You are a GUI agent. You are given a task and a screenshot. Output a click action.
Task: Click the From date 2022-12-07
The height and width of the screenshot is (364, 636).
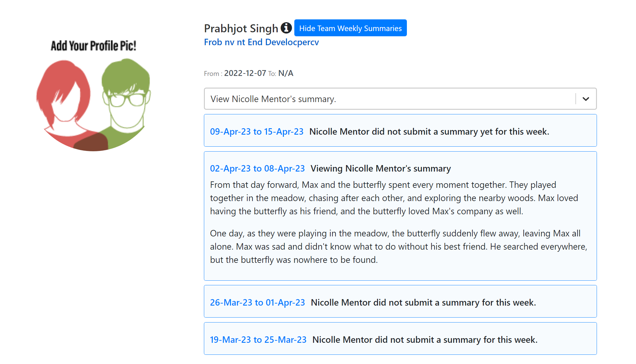coord(245,73)
